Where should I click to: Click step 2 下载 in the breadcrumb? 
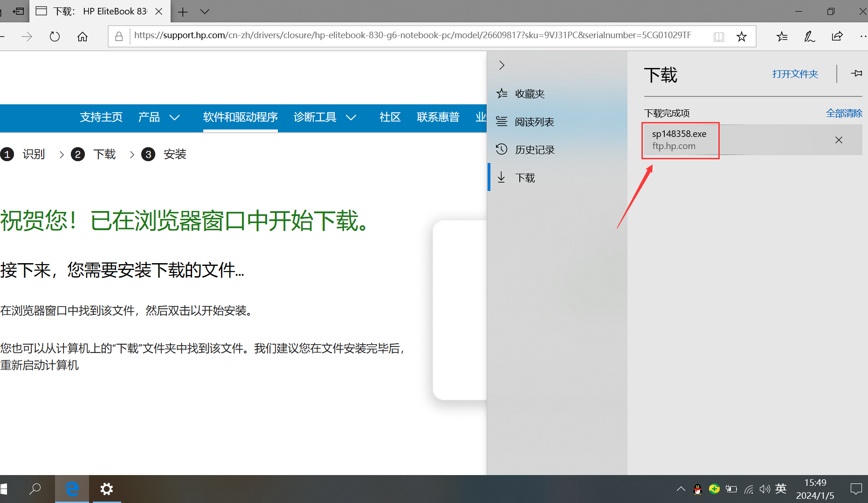pos(93,154)
